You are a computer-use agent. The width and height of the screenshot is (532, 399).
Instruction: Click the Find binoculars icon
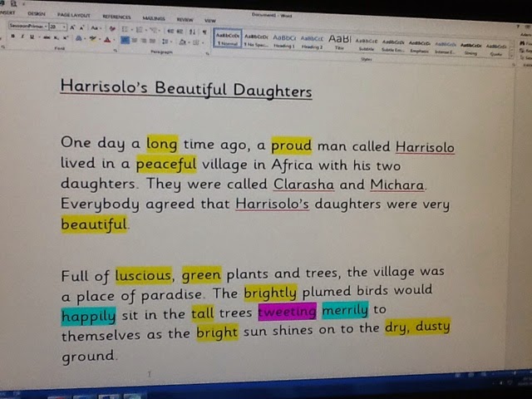[x=521, y=42]
